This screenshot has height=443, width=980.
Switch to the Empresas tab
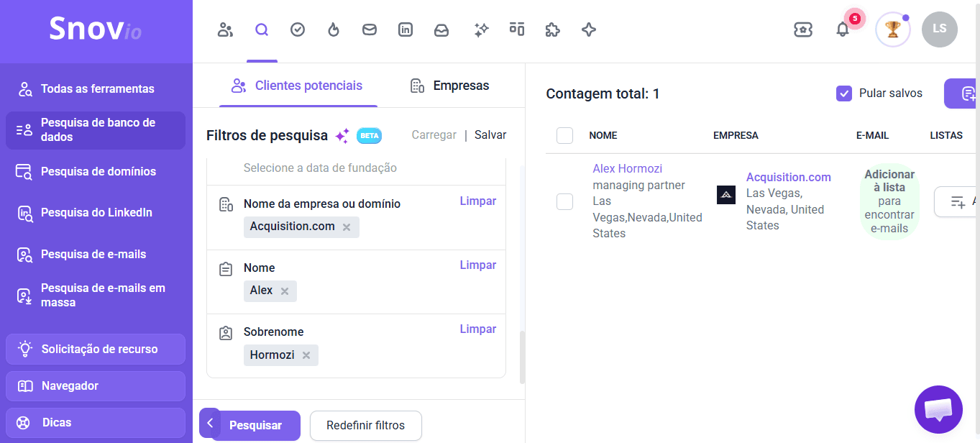[449, 86]
